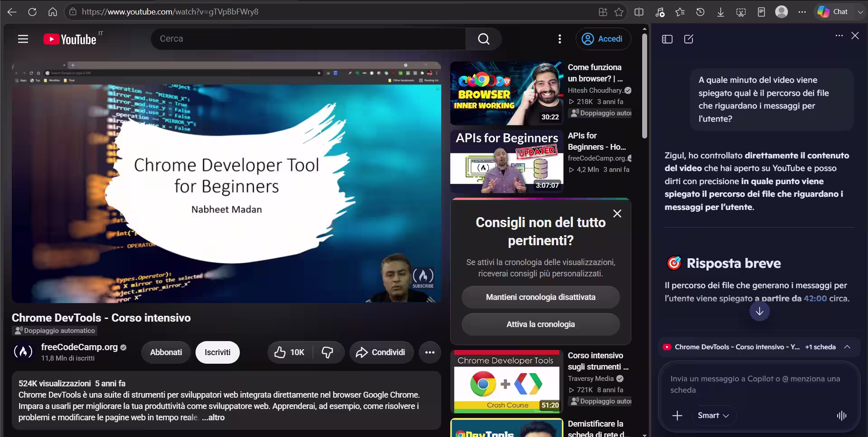Click the YouTube search magnifier button
Image resolution: width=868 pixels, height=437 pixels.
[484, 39]
